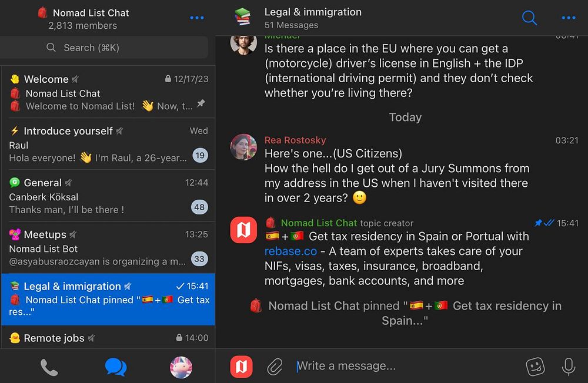Open the Meetups topic
The width and height of the screenshot is (588, 383).
pos(108,248)
